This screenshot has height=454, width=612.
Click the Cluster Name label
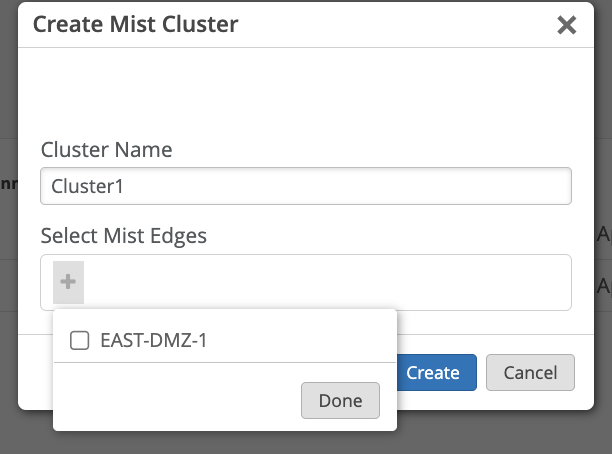107,150
